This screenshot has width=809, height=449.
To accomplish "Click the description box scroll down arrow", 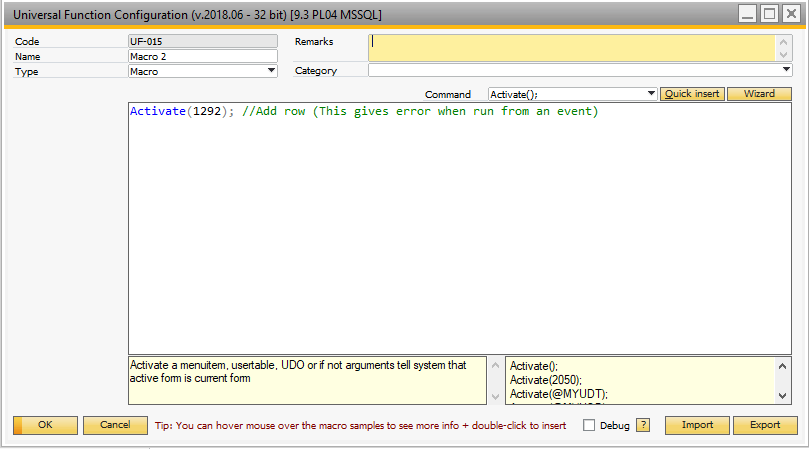I will tap(495, 397).
